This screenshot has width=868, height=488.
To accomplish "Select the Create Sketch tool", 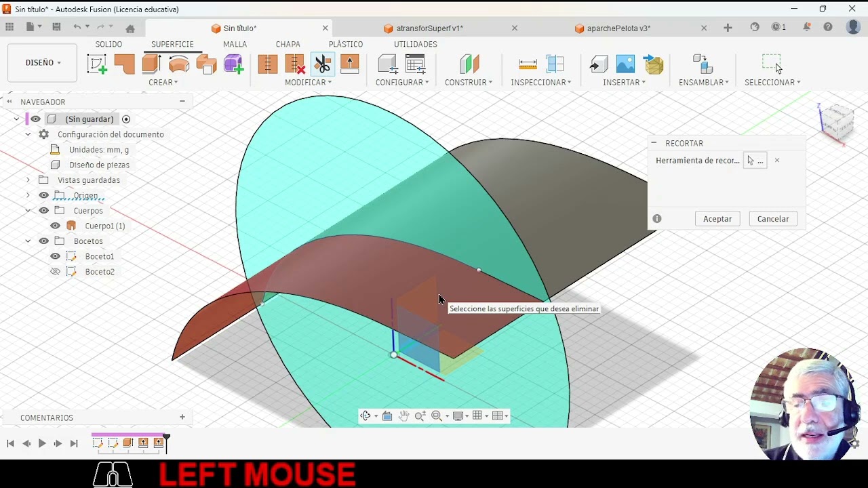I will coord(97,64).
